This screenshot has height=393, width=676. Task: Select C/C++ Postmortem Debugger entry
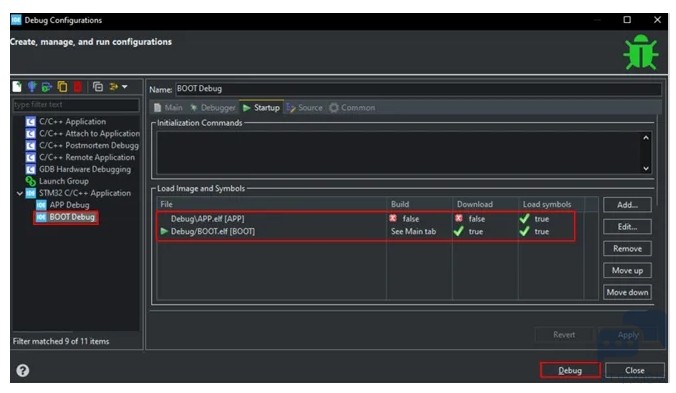pyautogui.click(x=89, y=145)
